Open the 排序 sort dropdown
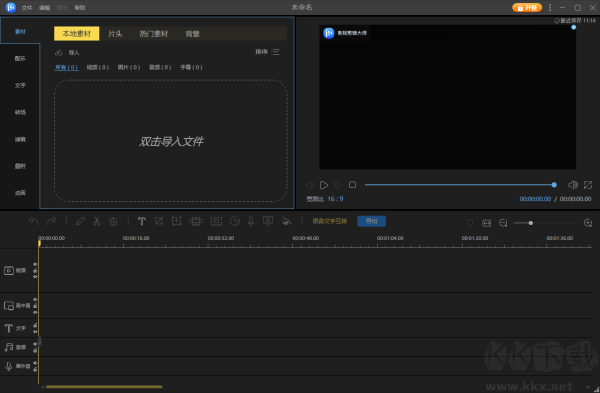The height and width of the screenshot is (393, 600). pyautogui.click(x=267, y=52)
